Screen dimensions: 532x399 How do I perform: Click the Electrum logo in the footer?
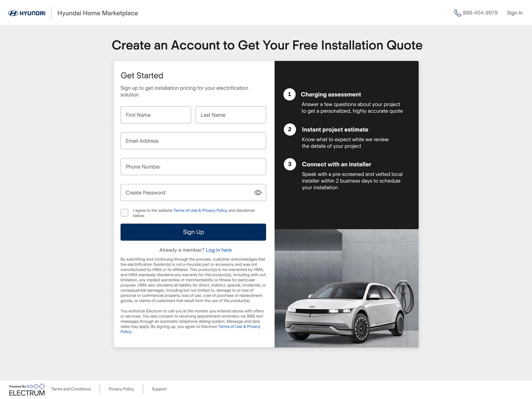point(27,390)
